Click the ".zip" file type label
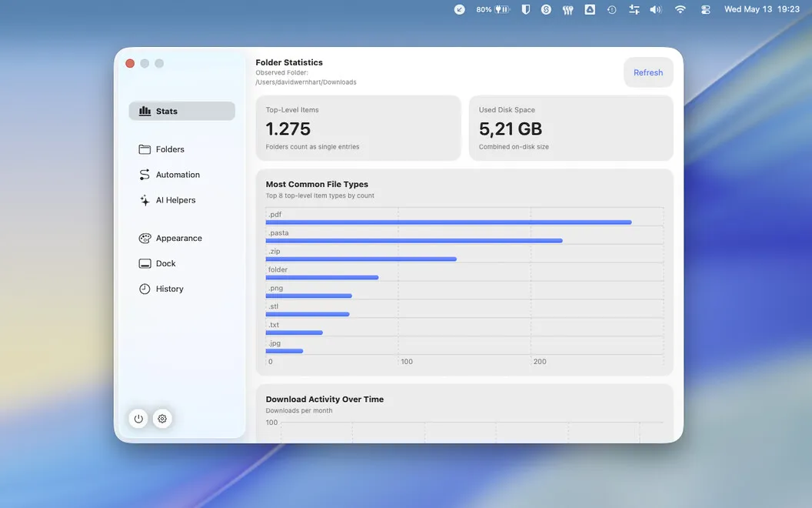The width and height of the screenshot is (812, 508). 274,252
